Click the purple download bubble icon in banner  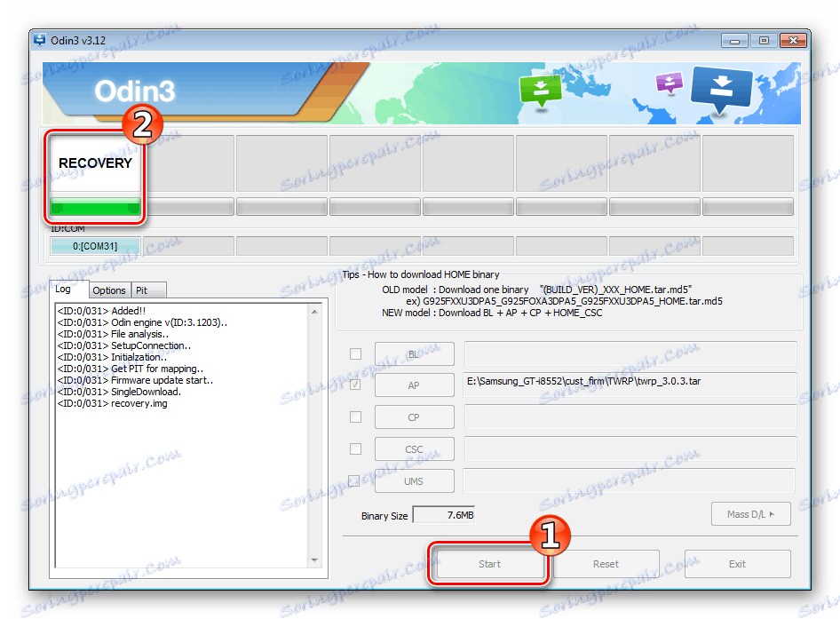coord(670,83)
